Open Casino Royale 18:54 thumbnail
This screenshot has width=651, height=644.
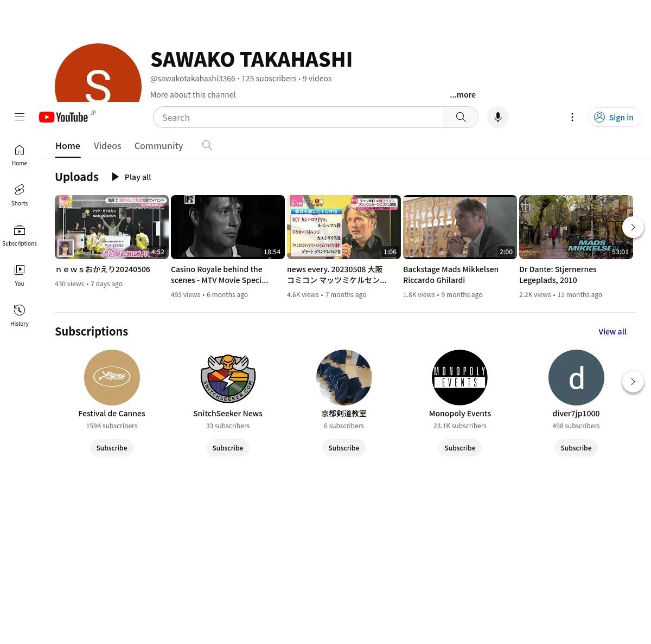point(228,227)
